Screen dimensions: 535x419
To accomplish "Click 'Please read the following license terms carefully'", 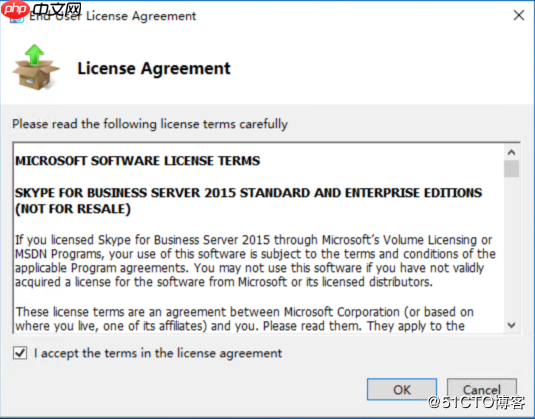I will pos(150,124).
